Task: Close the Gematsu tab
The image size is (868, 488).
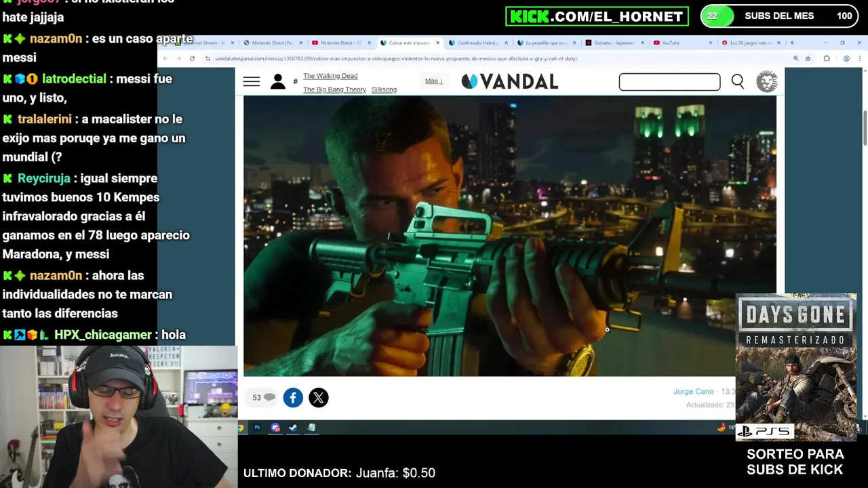Action: coord(642,43)
